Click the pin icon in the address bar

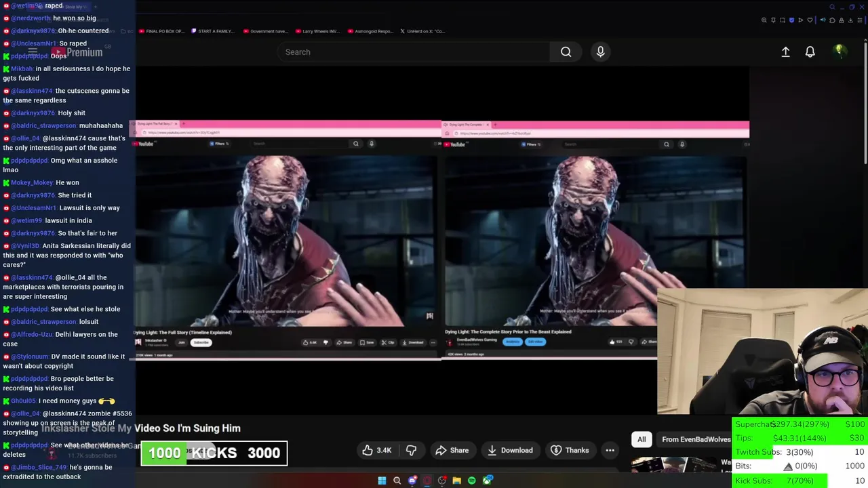[773, 20]
